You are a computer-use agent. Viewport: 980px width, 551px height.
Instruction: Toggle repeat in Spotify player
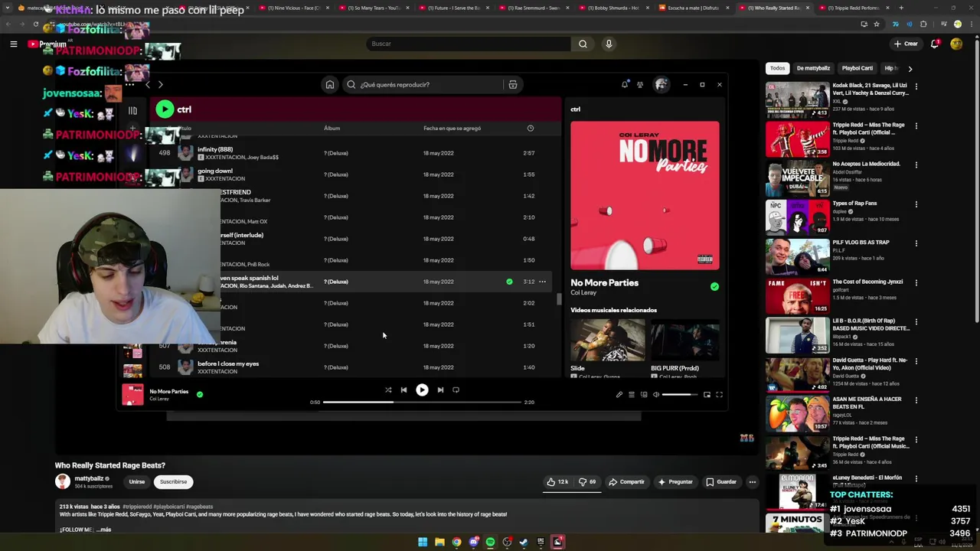coord(456,390)
